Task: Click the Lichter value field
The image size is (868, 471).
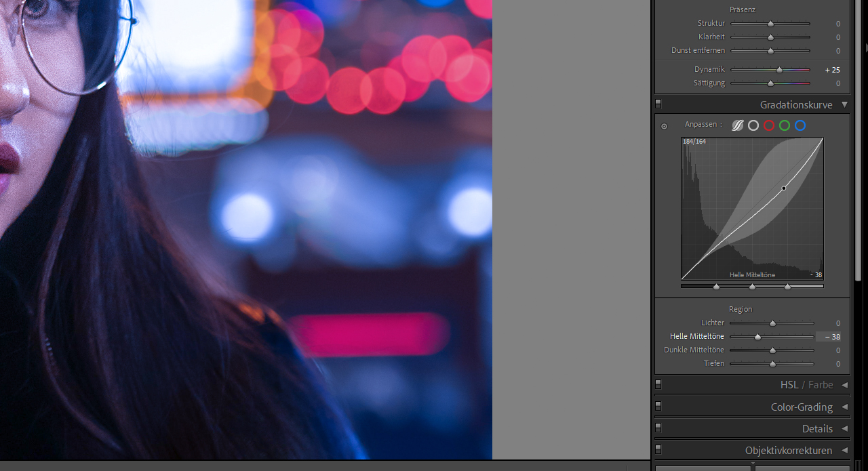Action: [837, 323]
